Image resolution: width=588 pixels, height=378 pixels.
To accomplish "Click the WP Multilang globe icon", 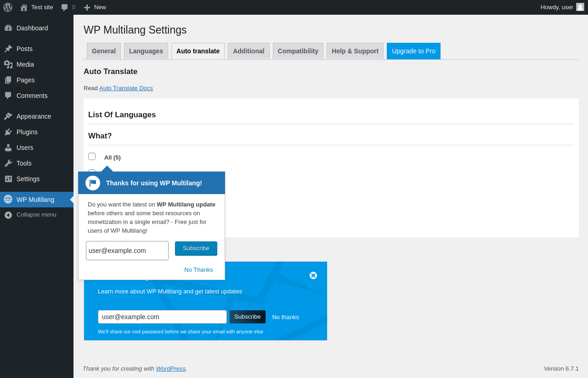I will (8, 199).
